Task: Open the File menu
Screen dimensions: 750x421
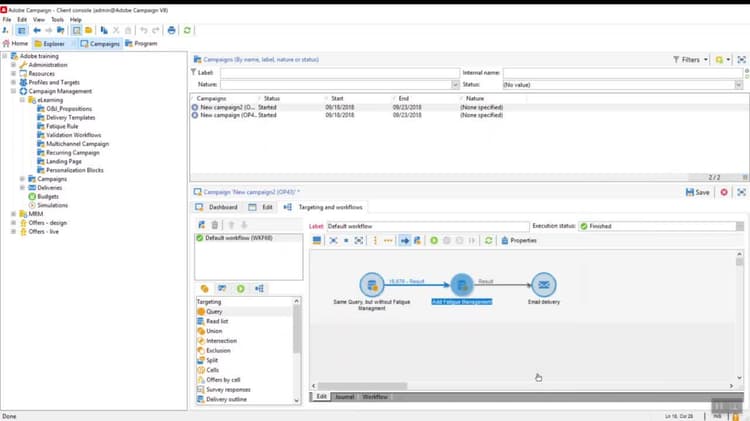Action: (x=7, y=20)
